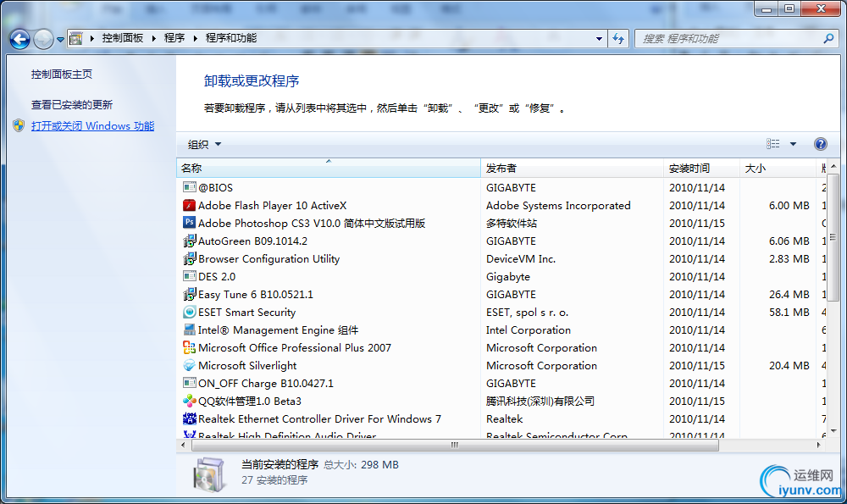Select the Adobe Flash Player icon
Screen dimensions: 847x504
(x=190, y=205)
